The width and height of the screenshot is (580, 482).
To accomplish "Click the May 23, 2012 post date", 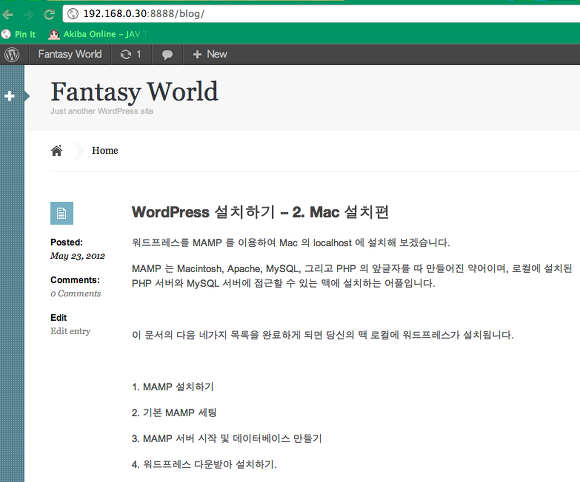I will tap(78, 256).
